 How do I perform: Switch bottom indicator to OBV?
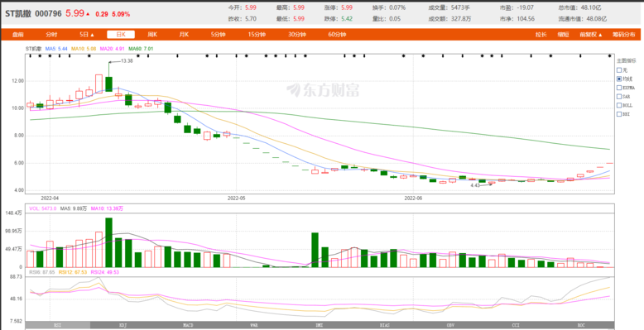point(450,325)
